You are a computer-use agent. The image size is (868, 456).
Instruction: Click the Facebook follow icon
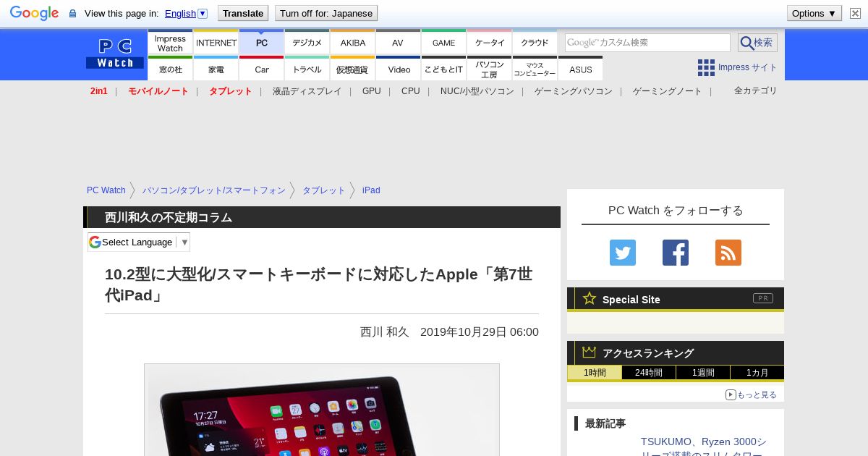(676, 253)
